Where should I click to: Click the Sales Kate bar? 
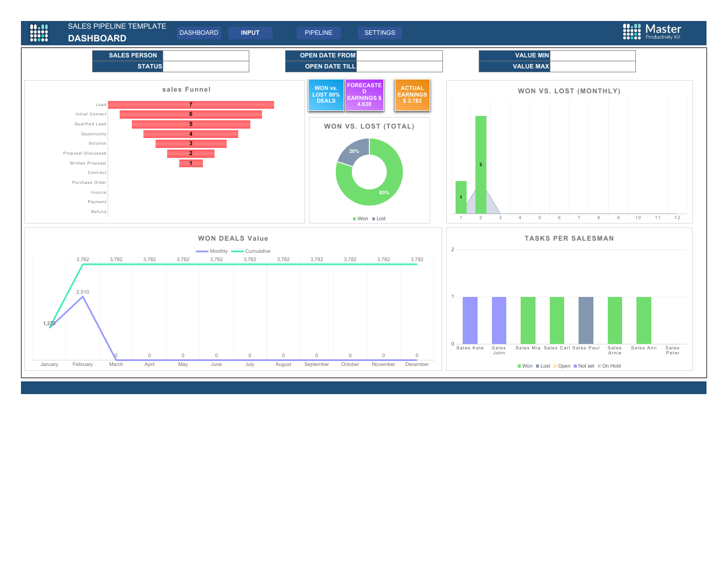click(470, 320)
